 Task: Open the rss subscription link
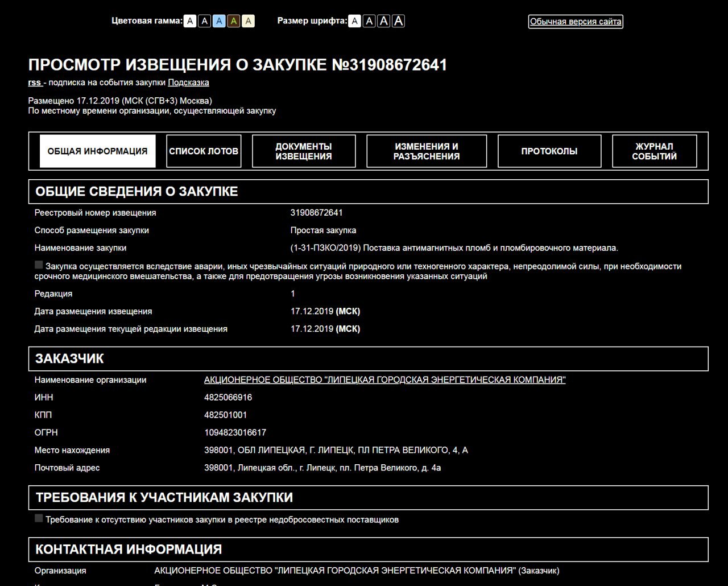[36, 82]
